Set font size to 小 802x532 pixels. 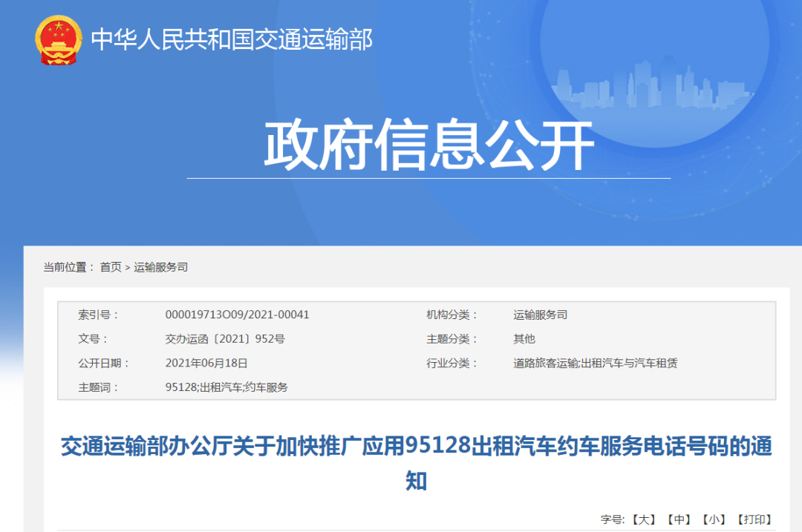pyautogui.click(x=714, y=519)
